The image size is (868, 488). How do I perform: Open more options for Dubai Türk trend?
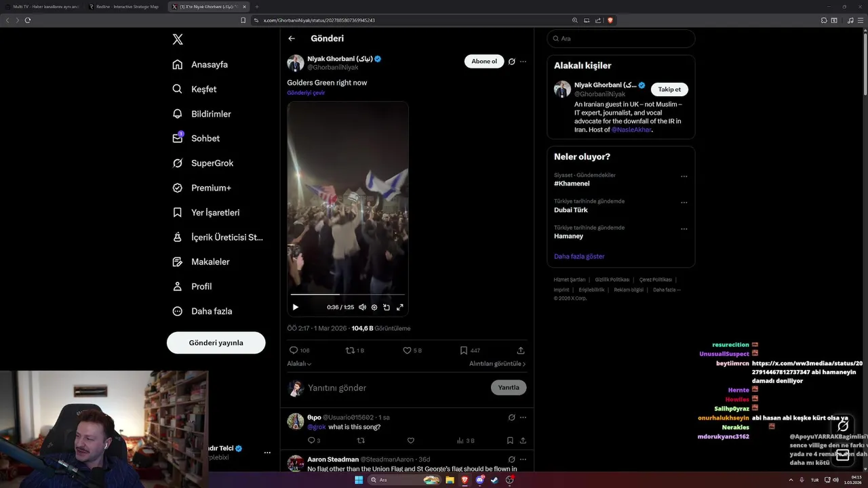coord(684,203)
